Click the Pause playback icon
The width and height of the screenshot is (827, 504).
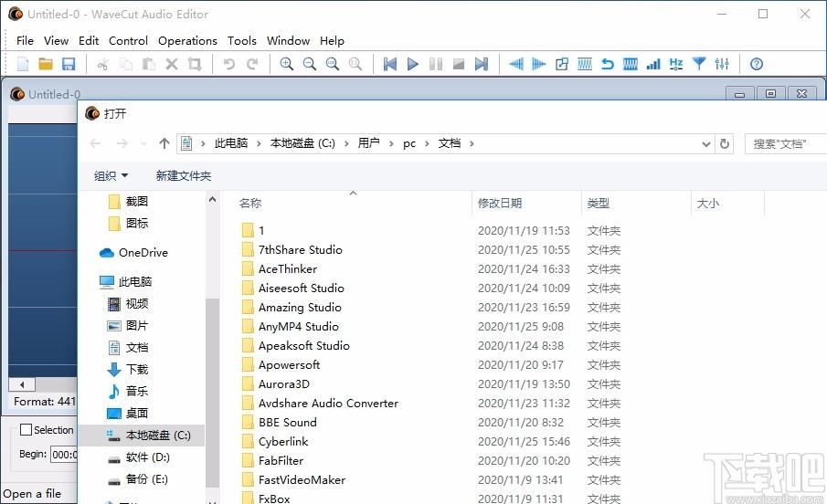pos(436,64)
